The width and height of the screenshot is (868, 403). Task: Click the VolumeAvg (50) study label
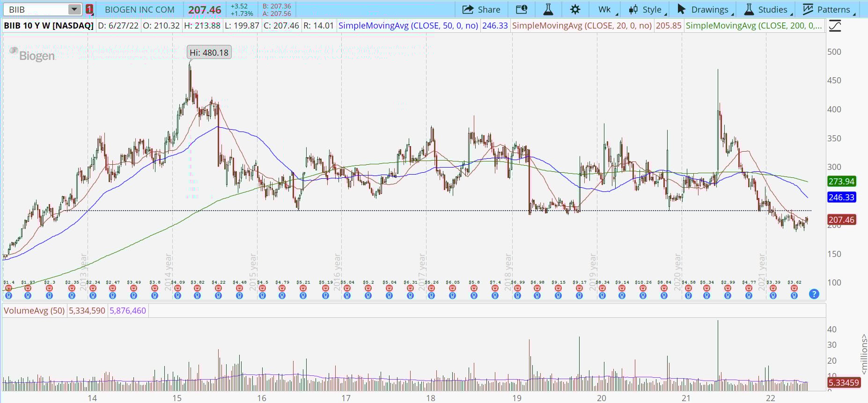click(x=34, y=311)
